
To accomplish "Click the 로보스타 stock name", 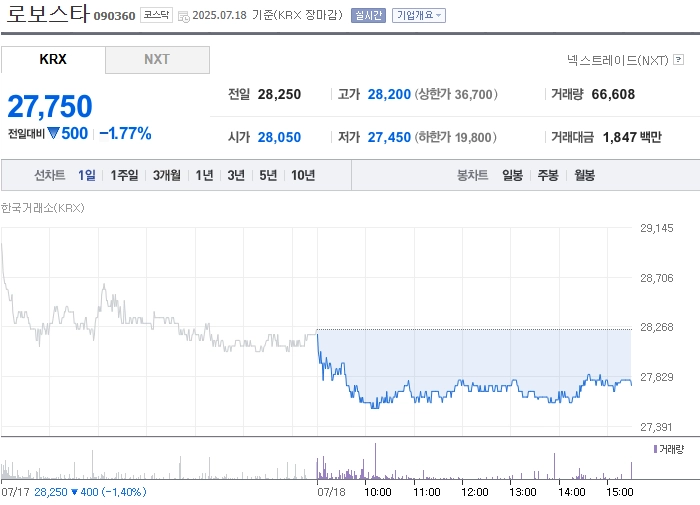I will click(x=47, y=14).
